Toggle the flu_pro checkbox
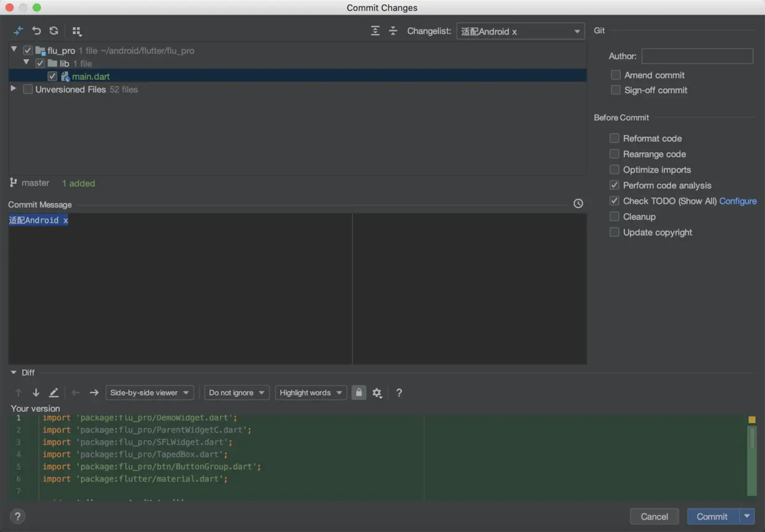The image size is (765, 532). (x=28, y=51)
